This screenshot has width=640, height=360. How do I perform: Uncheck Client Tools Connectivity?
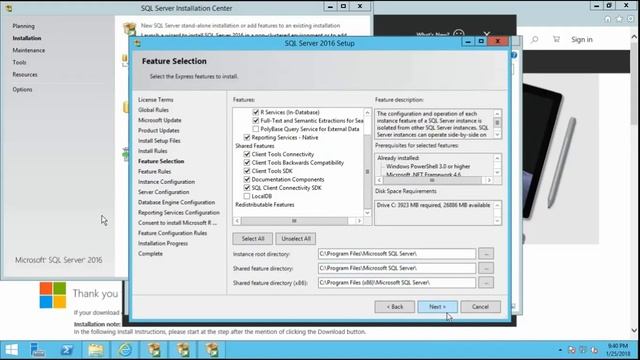click(x=247, y=154)
